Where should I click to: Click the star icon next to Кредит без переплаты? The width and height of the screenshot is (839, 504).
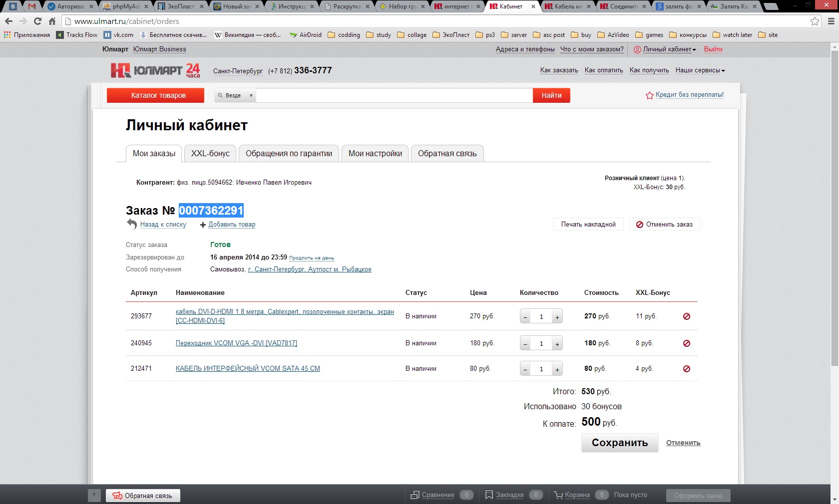tap(649, 95)
